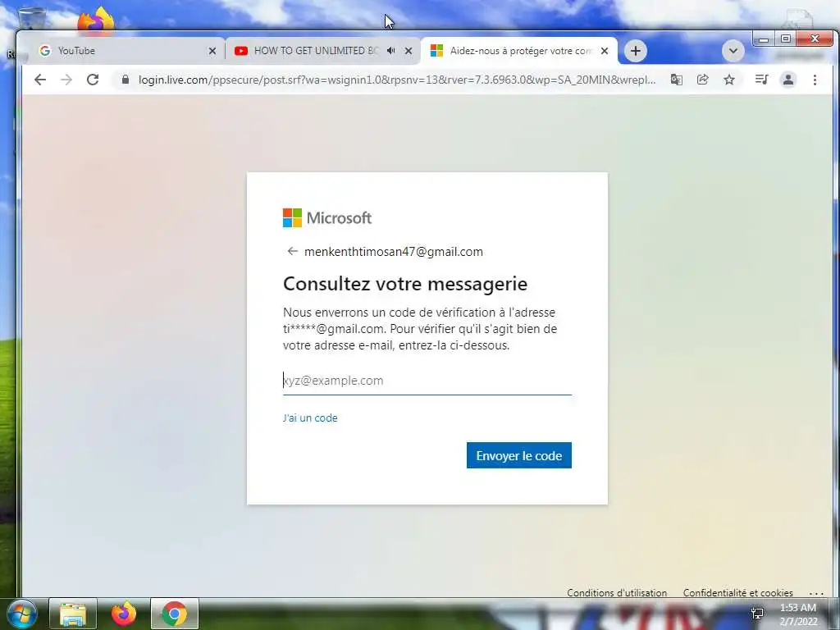Image resolution: width=840 pixels, height=630 pixels.
Task: Click the J'ai un code link
Action: [310, 418]
